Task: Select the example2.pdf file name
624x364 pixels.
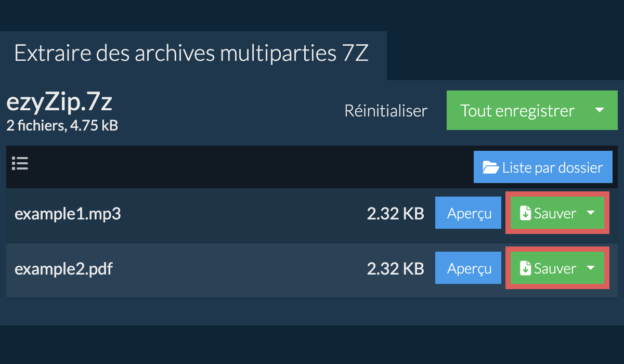Action: coord(63,269)
